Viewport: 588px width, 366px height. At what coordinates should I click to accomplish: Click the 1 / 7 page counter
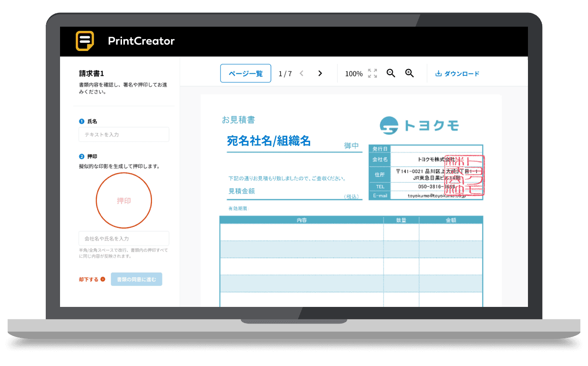tap(285, 74)
